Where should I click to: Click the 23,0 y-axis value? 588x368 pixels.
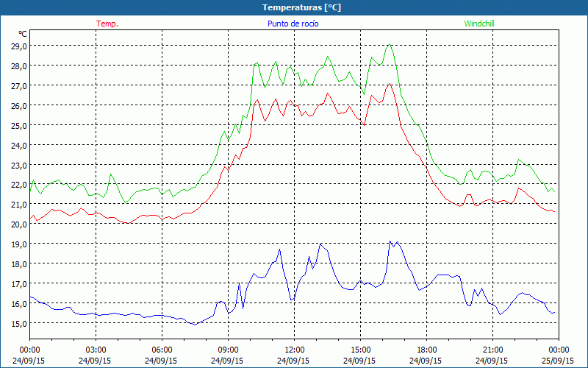[x=19, y=165]
